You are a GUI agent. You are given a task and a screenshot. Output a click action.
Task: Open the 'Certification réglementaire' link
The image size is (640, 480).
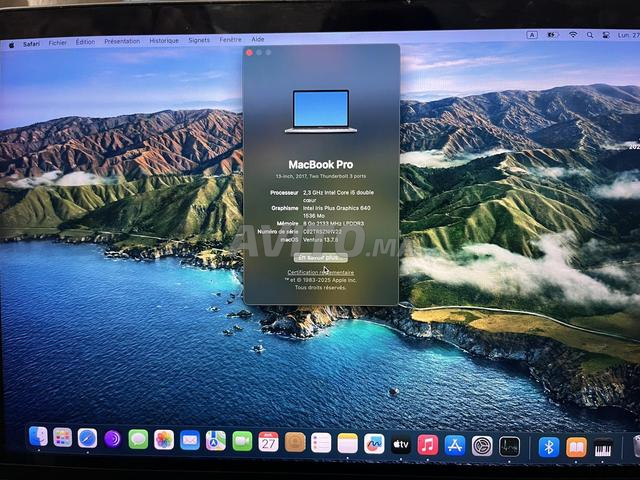coord(321,272)
